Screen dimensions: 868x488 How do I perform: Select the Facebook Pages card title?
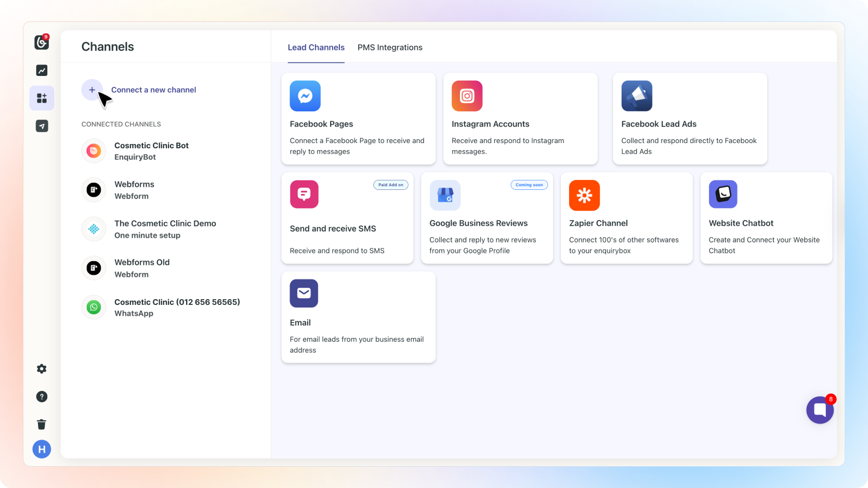(x=321, y=124)
